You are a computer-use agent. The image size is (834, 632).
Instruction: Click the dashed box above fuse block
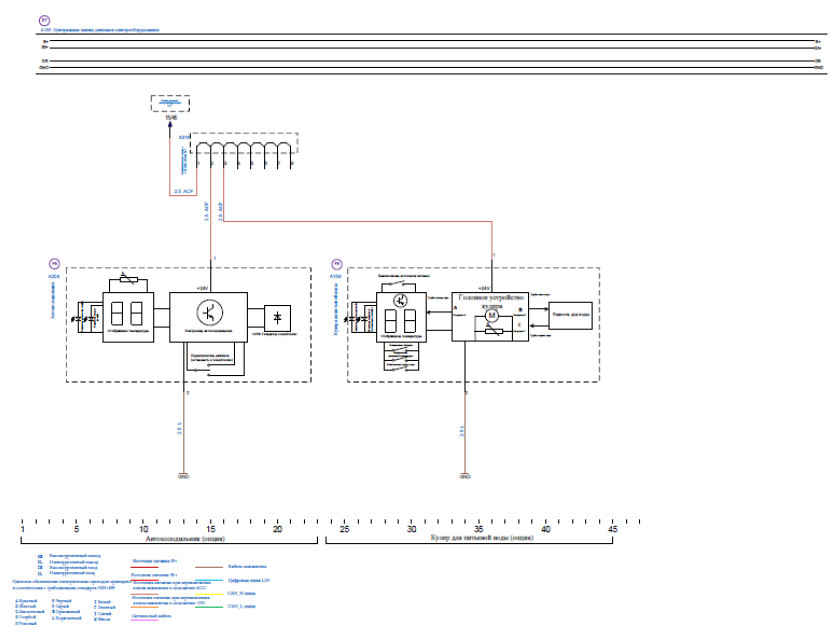coord(172,103)
